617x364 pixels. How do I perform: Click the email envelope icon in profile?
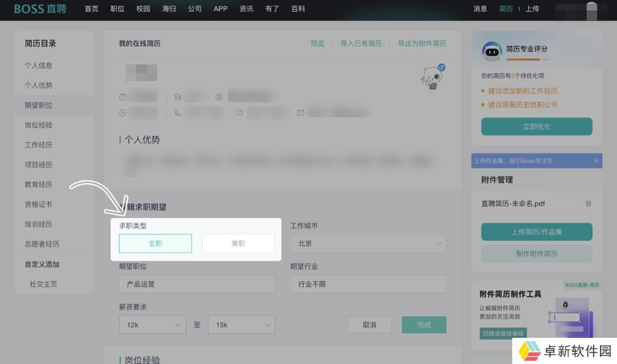pyautogui.click(x=300, y=113)
